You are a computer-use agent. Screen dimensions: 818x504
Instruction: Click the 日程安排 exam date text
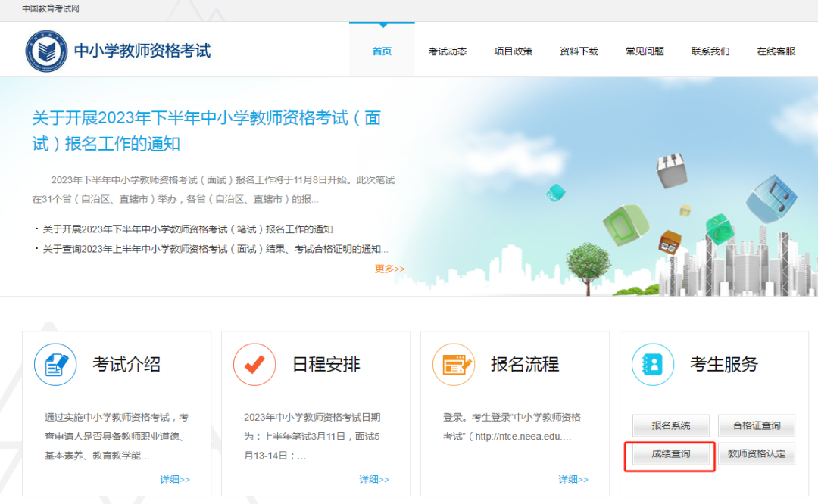pos(312,437)
